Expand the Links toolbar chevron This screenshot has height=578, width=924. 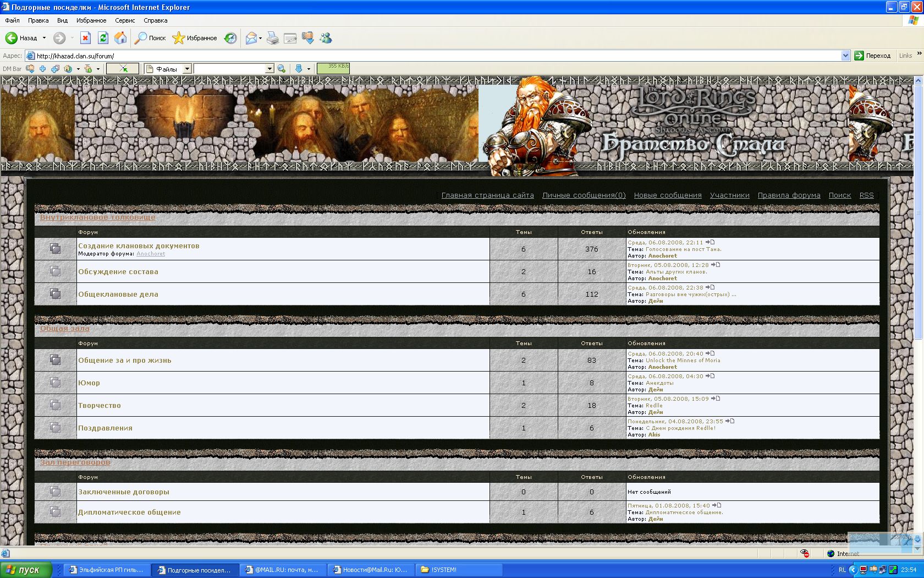tap(919, 53)
